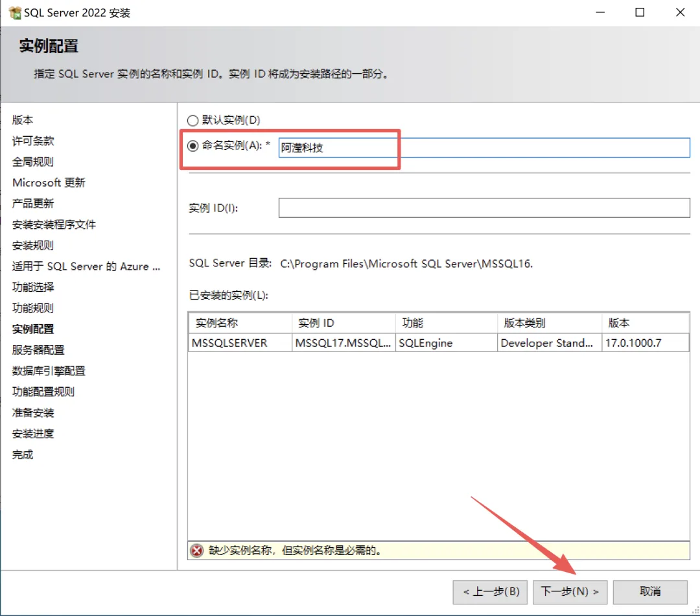Click the resize grip at the window corner
The height and width of the screenshot is (616, 700).
[695, 611]
